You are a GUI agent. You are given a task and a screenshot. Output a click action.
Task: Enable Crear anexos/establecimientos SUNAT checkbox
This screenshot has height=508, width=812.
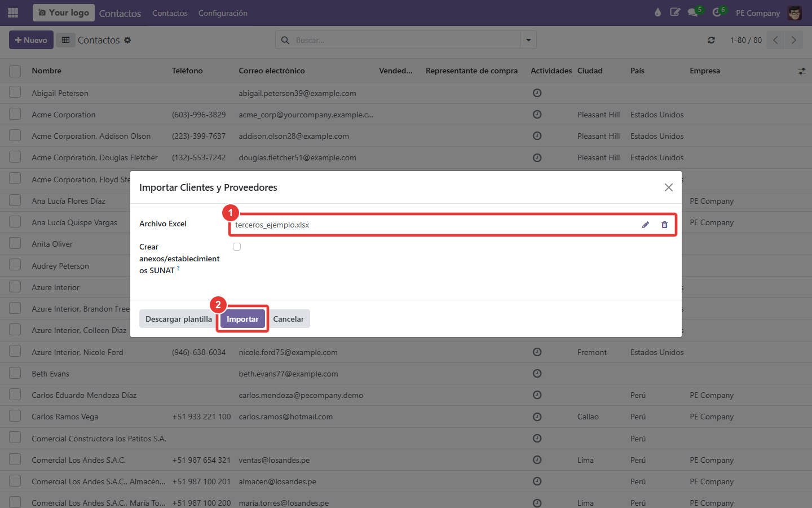[x=237, y=247]
